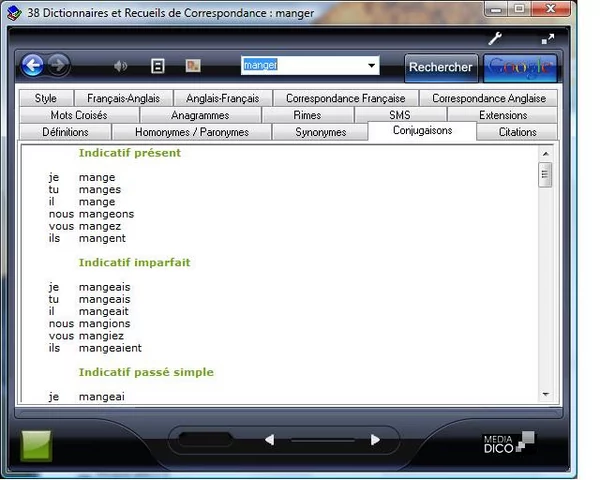Click the search field containing 'manger'
The image size is (600, 480).
[x=303, y=66]
